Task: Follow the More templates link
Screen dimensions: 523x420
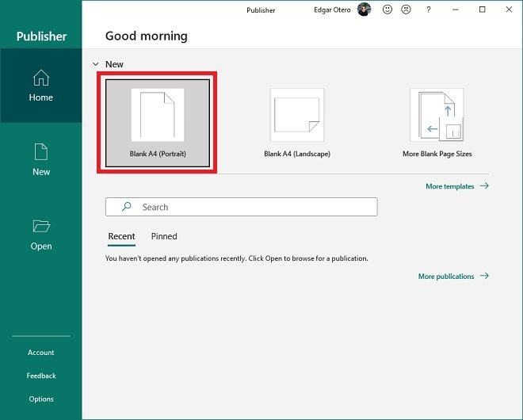Action: tap(457, 186)
